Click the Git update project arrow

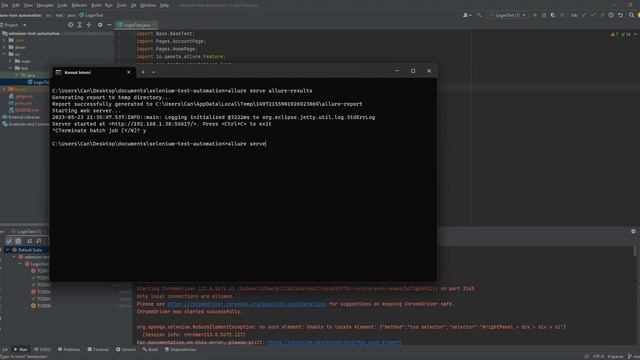[x=583, y=15]
